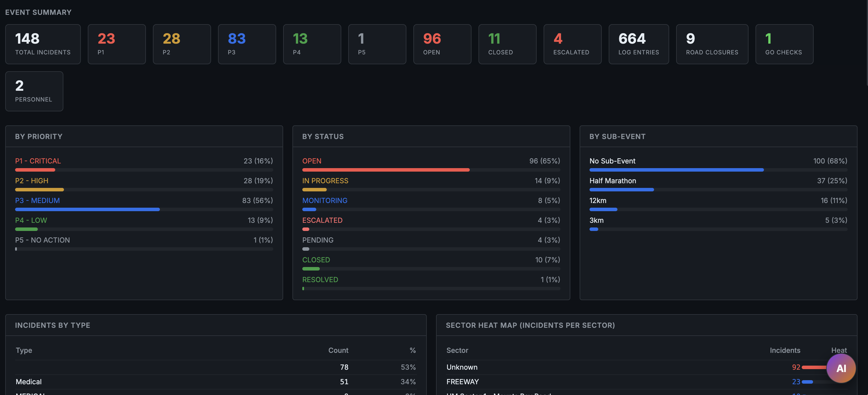Click the P2 - HIGH priority label

pyautogui.click(x=32, y=181)
